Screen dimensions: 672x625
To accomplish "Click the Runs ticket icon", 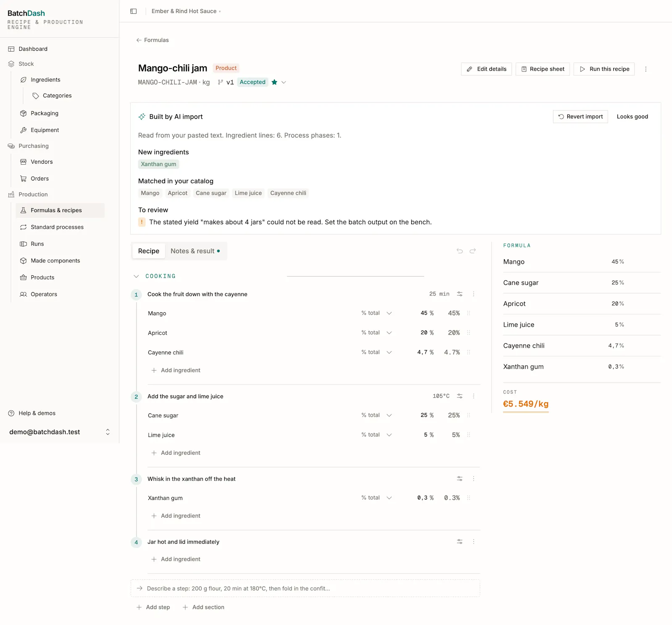I will coord(24,244).
